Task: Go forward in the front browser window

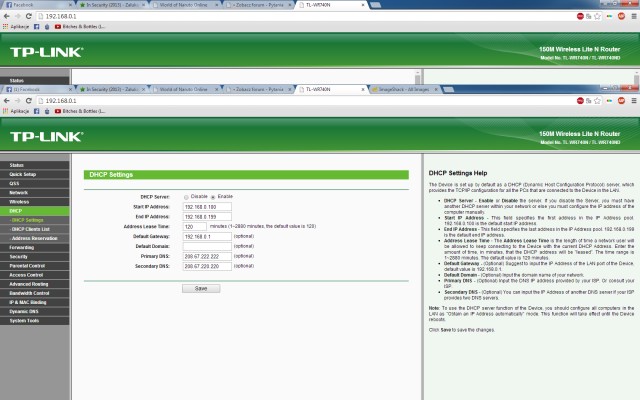Action: coord(18,100)
